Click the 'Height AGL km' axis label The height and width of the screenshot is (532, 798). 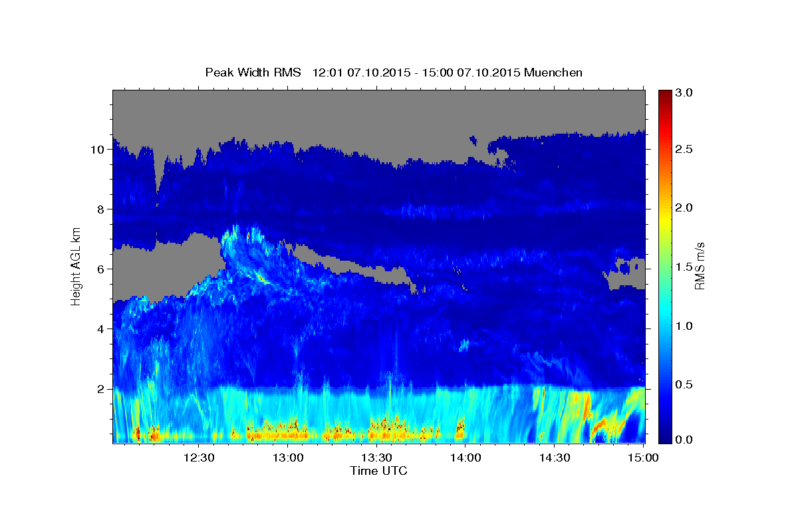pyautogui.click(x=76, y=265)
